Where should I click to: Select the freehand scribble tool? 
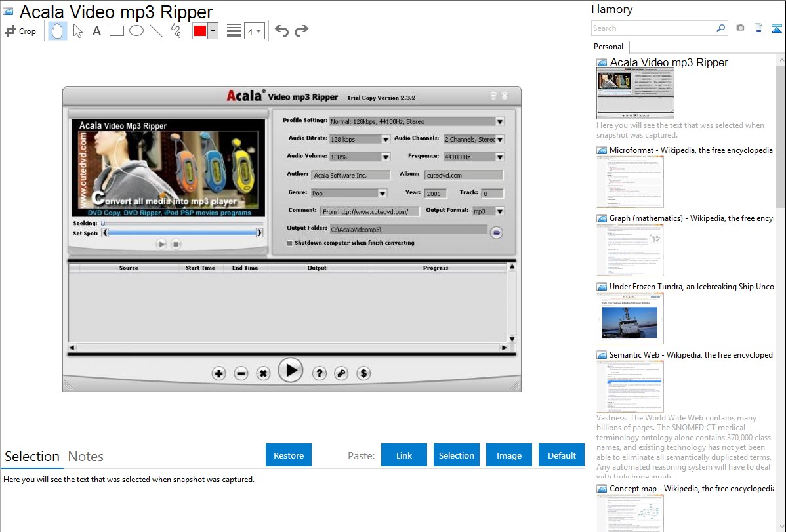(x=176, y=31)
